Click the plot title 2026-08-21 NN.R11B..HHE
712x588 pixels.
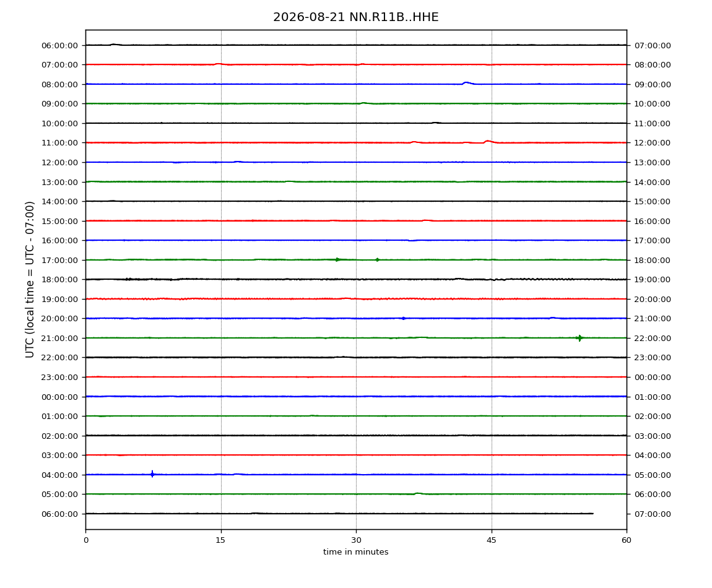tap(355, 17)
